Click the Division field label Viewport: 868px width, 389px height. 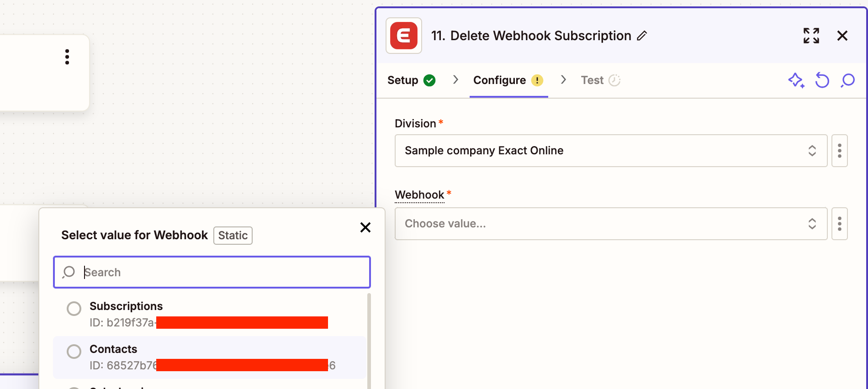click(415, 124)
